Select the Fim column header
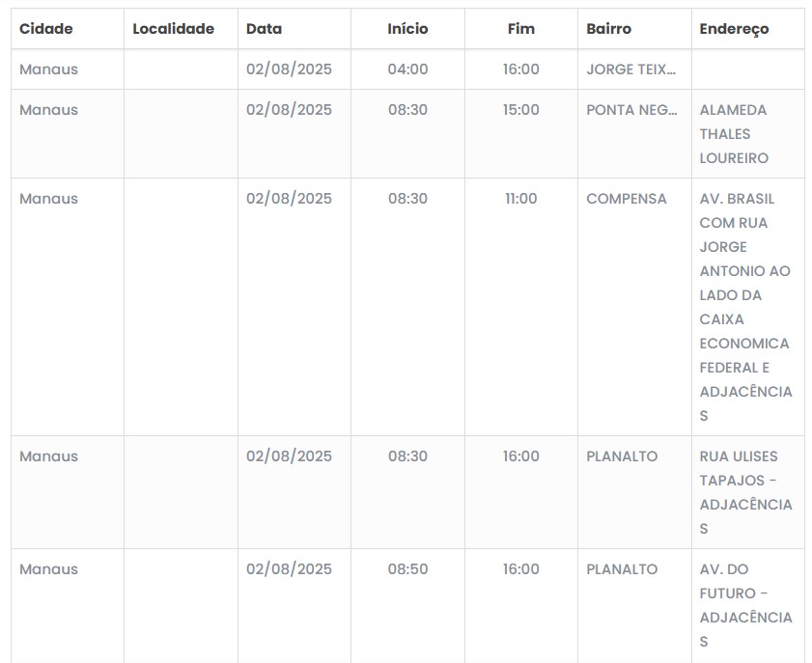This screenshot has width=812, height=663. tap(521, 28)
